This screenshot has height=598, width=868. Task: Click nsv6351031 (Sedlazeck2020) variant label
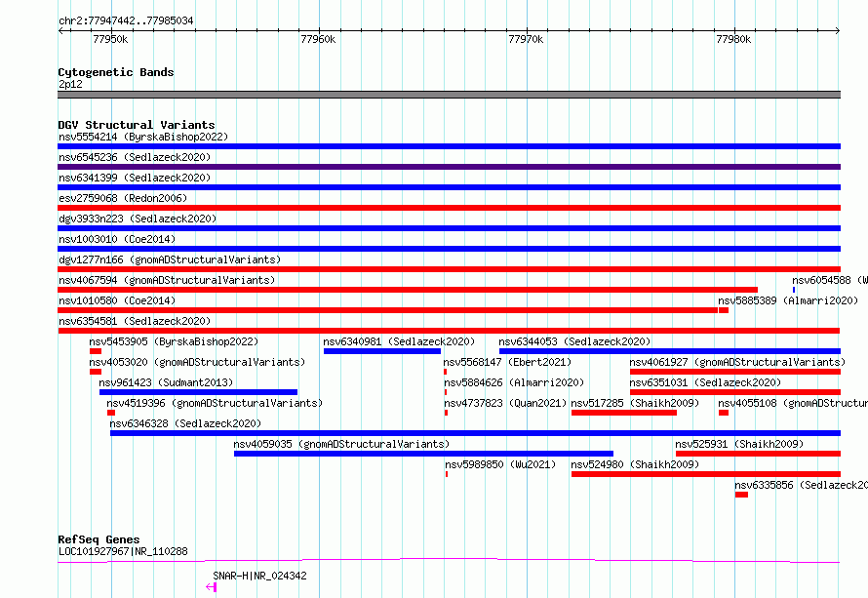click(705, 382)
